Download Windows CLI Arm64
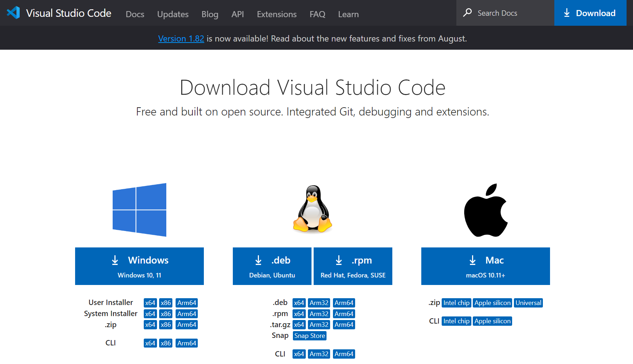This screenshot has width=633, height=364. (187, 343)
